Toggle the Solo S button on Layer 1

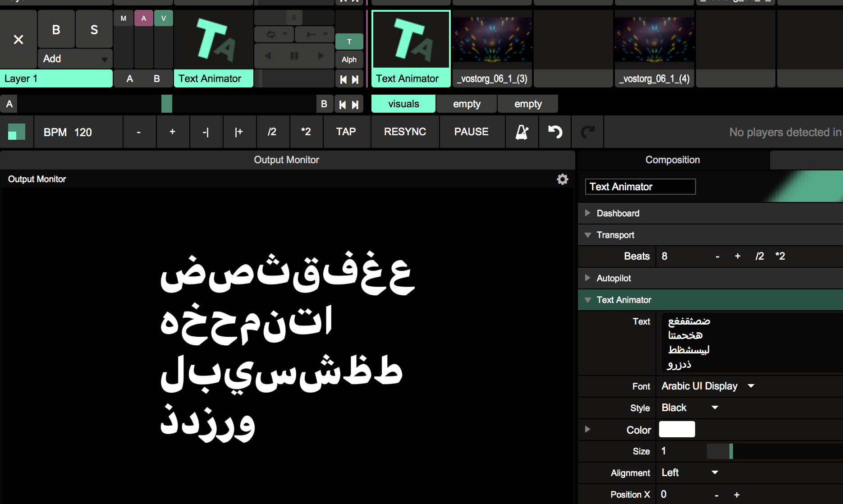(94, 30)
